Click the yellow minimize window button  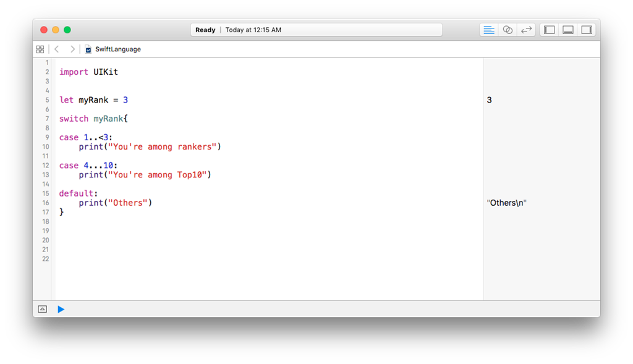[x=56, y=30]
